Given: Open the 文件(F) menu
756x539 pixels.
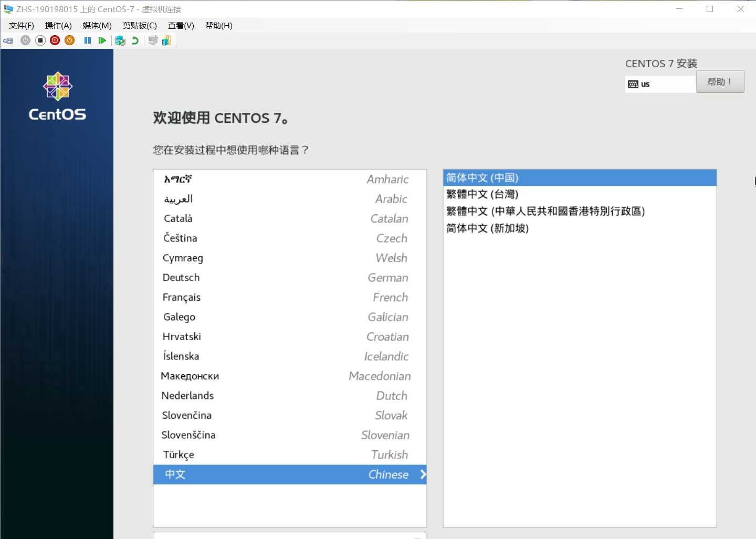Looking at the screenshot, I should pyautogui.click(x=22, y=25).
